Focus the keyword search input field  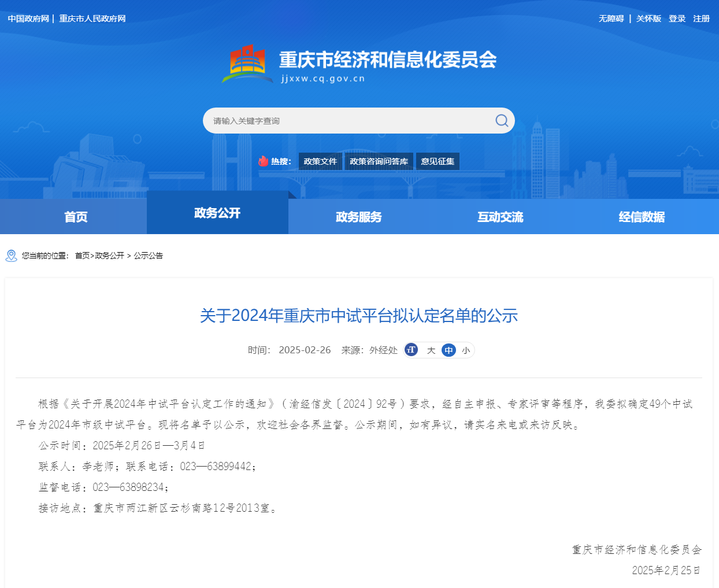[x=347, y=121]
